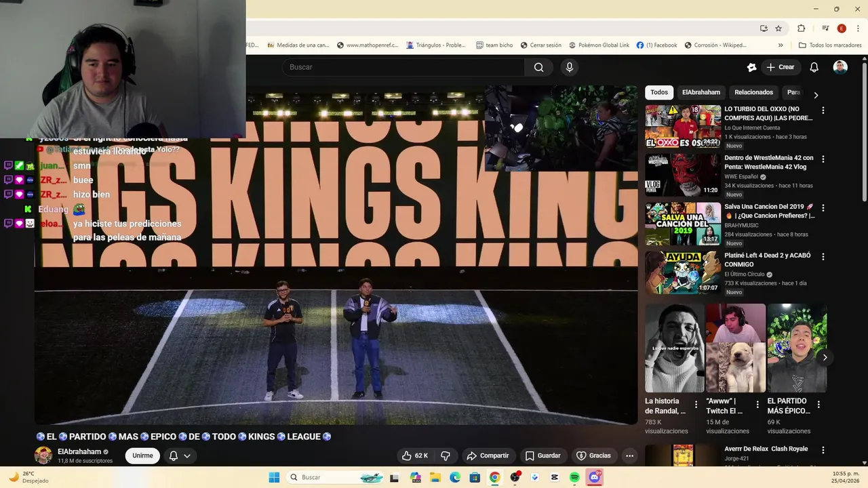Image resolution: width=868 pixels, height=488 pixels.
Task: Open Chrome three-dot menu
Action: point(858,28)
